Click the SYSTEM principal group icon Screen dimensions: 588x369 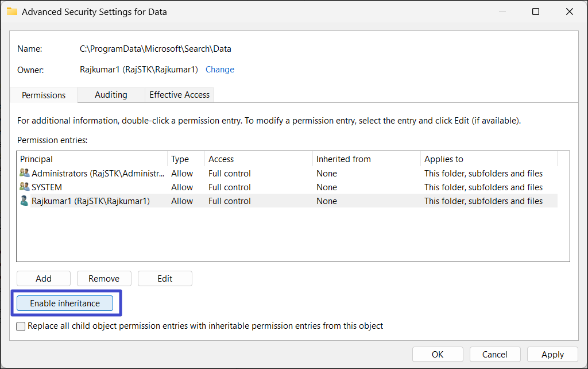[24, 187]
